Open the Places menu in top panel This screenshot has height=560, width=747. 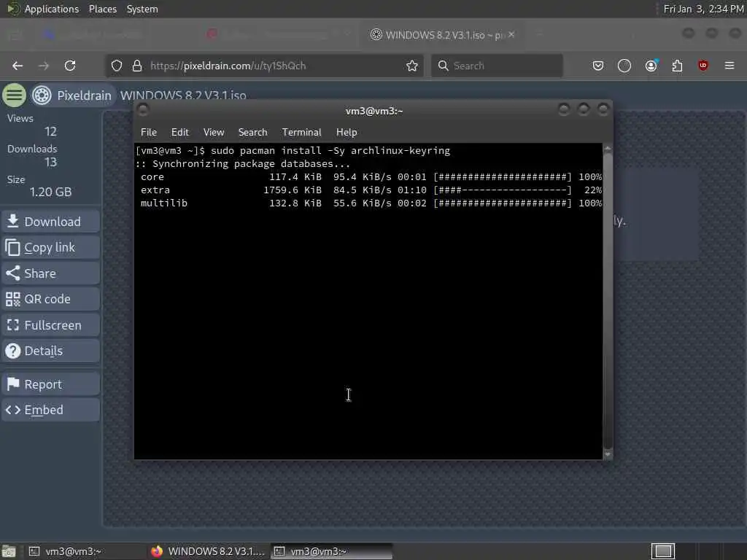pos(102,9)
